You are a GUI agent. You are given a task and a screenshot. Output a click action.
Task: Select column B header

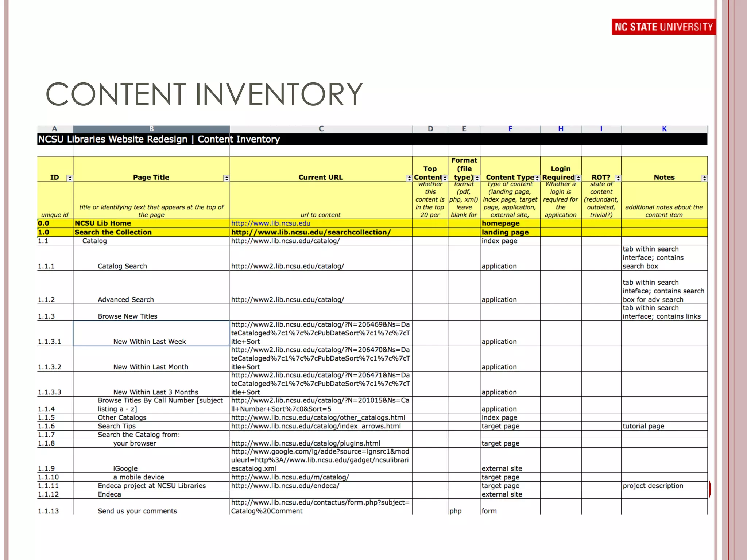(x=151, y=129)
